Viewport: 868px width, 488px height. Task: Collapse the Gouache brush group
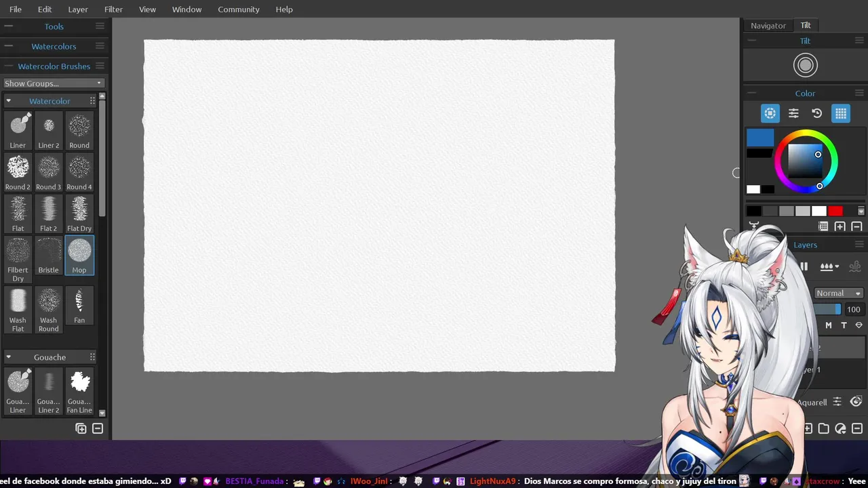pyautogui.click(x=9, y=357)
